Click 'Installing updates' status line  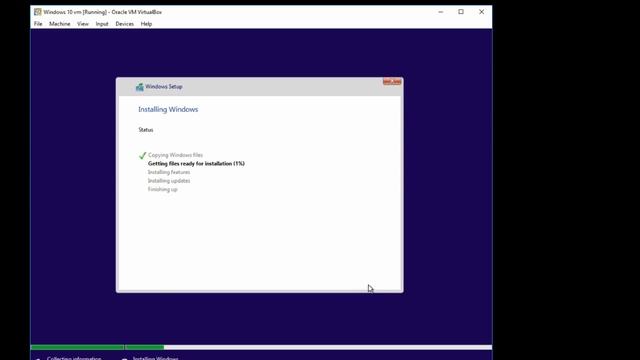(169, 181)
